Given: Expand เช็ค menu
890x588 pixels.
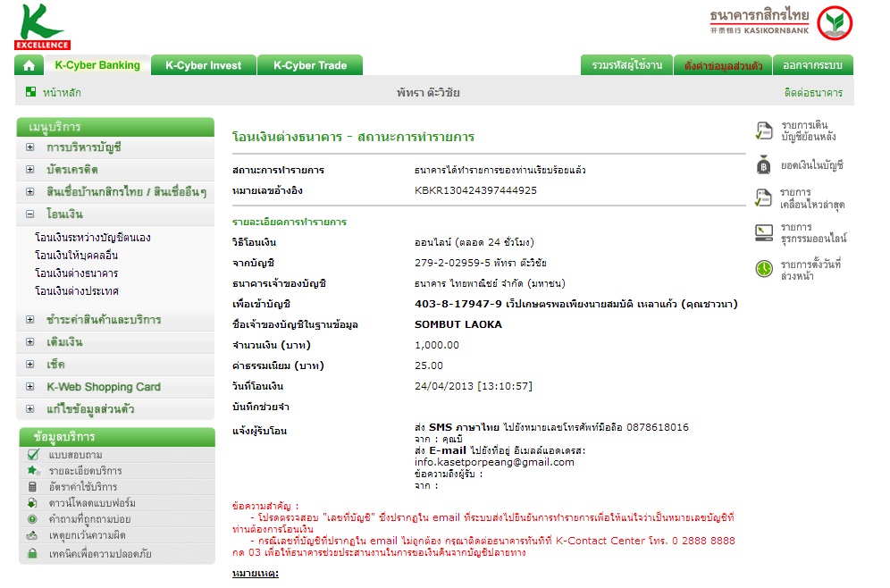Looking at the screenshot, I should tap(30, 365).
